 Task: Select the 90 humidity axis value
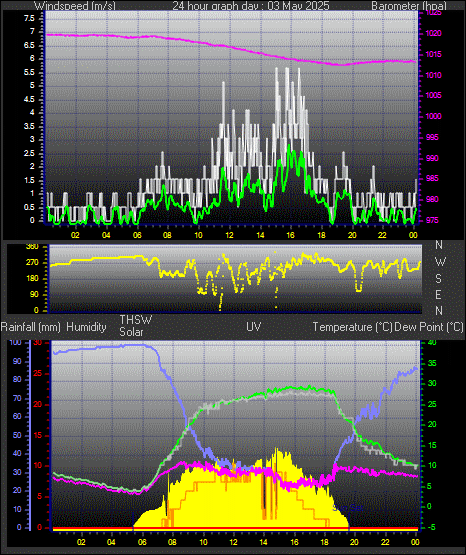[17, 361]
